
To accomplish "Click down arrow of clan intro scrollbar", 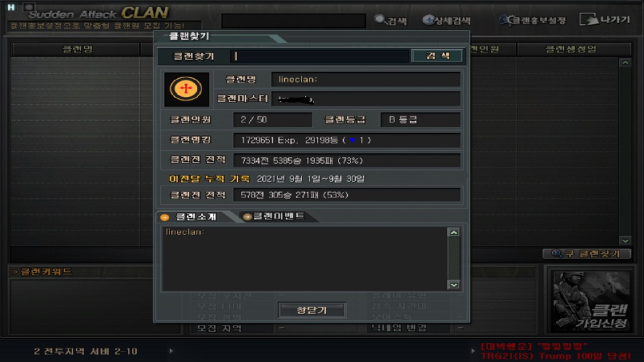I will (454, 285).
